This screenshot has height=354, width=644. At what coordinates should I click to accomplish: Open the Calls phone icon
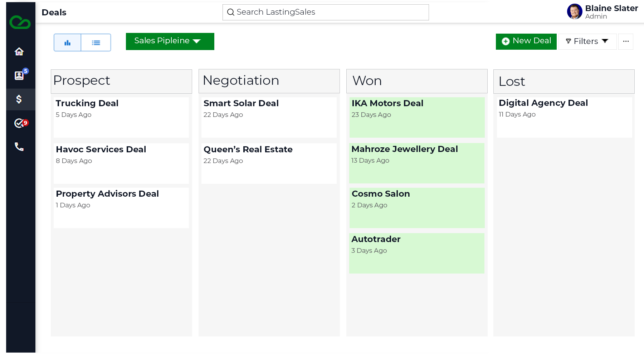[19, 147]
